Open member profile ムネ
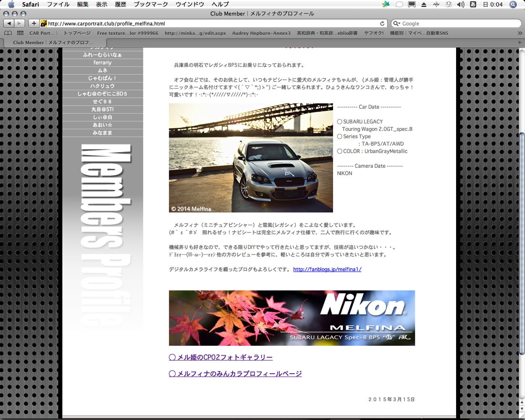Image resolution: width=525 pixels, height=420 pixels. click(102, 71)
